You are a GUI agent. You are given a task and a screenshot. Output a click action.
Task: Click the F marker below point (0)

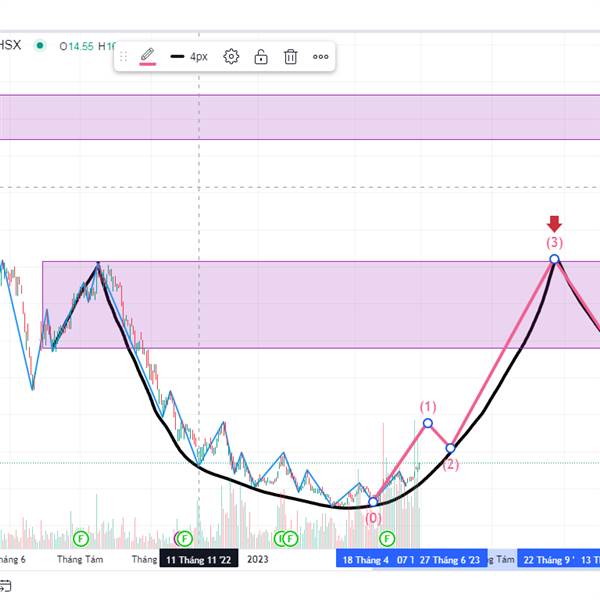387,539
